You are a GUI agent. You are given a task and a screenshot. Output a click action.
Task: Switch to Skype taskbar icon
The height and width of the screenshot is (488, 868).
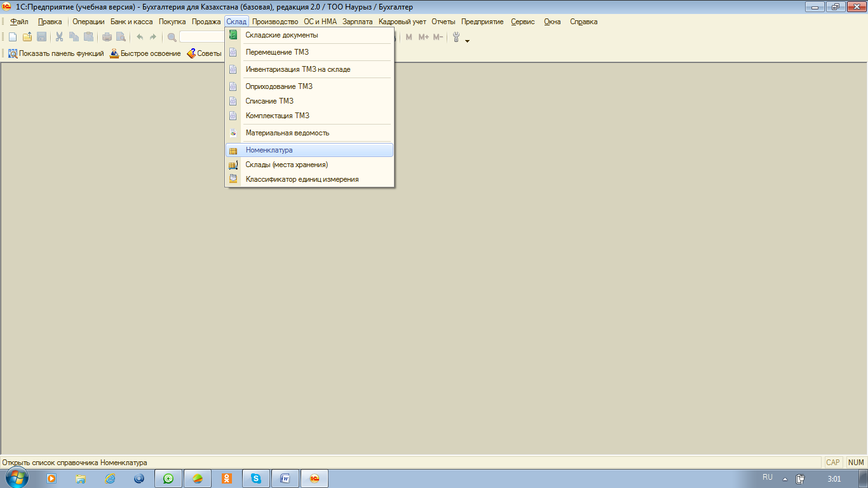point(256,478)
